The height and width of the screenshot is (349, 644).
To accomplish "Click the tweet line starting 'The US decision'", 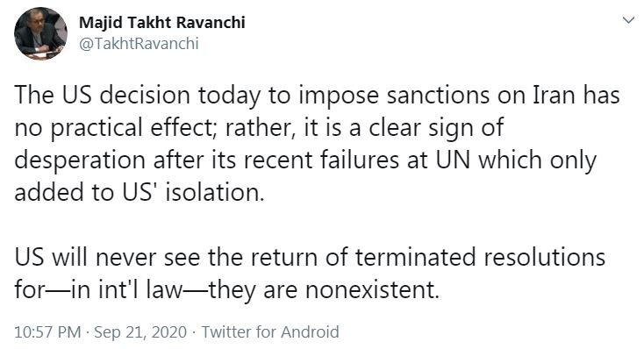I will pyautogui.click(x=317, y=96).
